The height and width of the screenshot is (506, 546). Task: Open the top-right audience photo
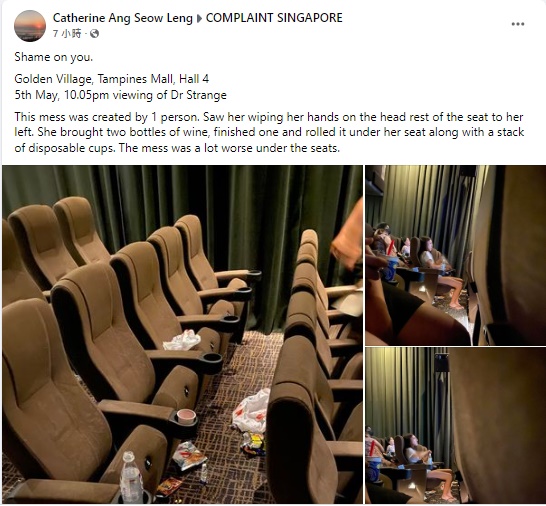pos(455,255)
